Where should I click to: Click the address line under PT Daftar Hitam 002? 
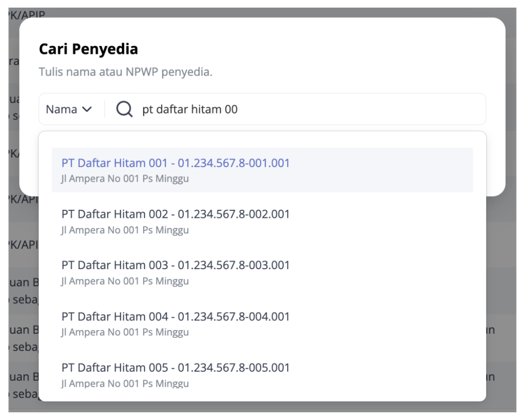point(125,230)
